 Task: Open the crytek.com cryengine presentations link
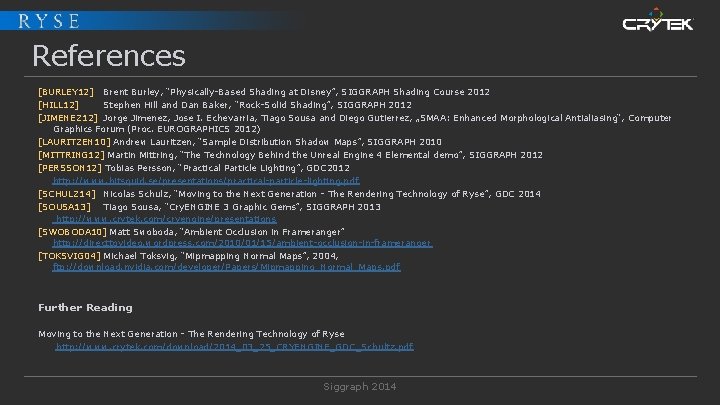(166, 219)
